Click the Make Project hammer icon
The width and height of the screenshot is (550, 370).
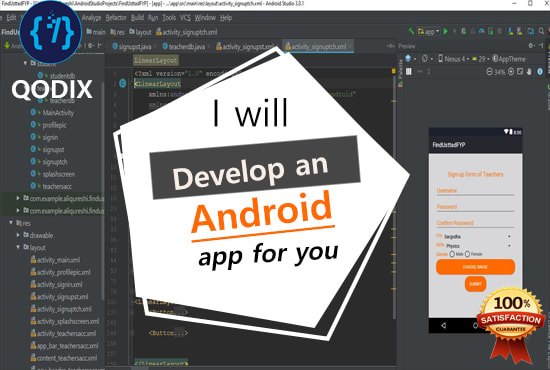tap(411, 31)
